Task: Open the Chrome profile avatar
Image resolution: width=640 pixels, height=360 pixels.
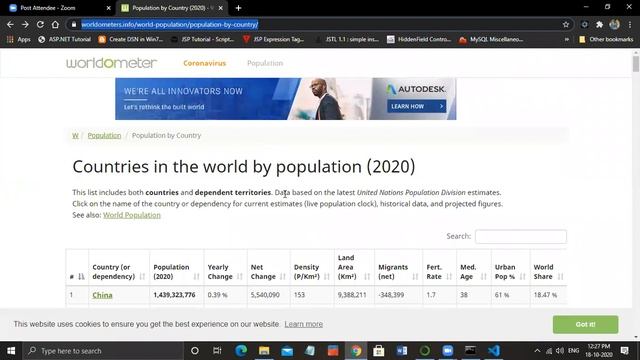Action: click(614, 24)
